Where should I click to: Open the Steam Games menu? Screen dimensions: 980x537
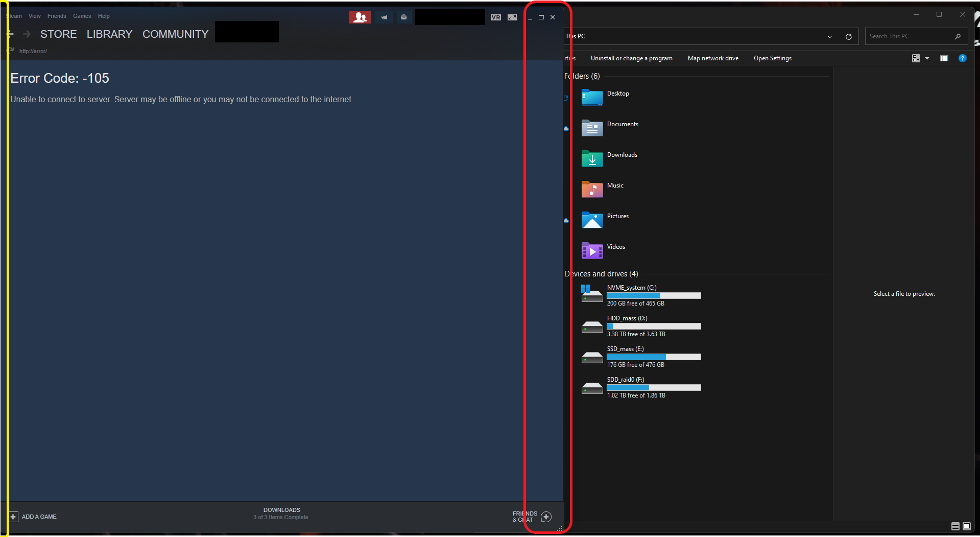tap(82, 16)
